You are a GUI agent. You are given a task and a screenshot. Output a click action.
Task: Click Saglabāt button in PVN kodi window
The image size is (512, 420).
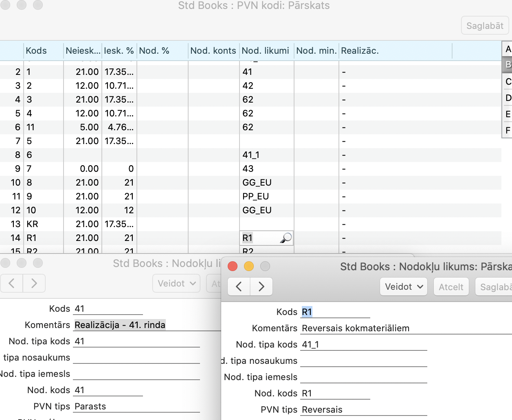pos(485,26)
